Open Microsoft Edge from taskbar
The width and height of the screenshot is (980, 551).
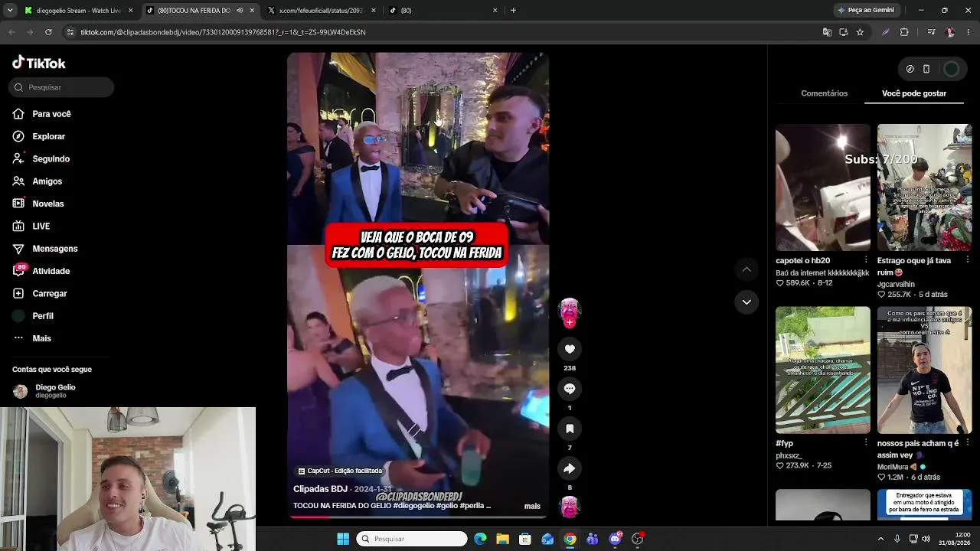480,539
